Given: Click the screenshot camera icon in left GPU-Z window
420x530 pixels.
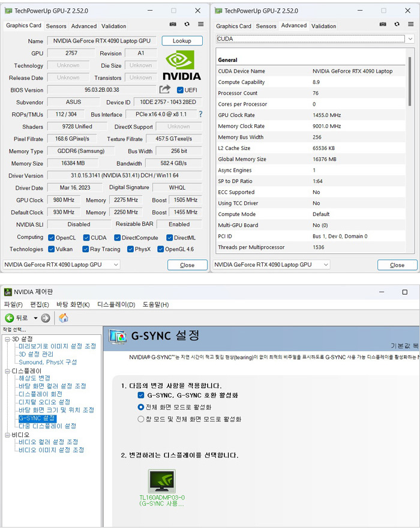Looking at the screenshot, I should pos(173,25).
